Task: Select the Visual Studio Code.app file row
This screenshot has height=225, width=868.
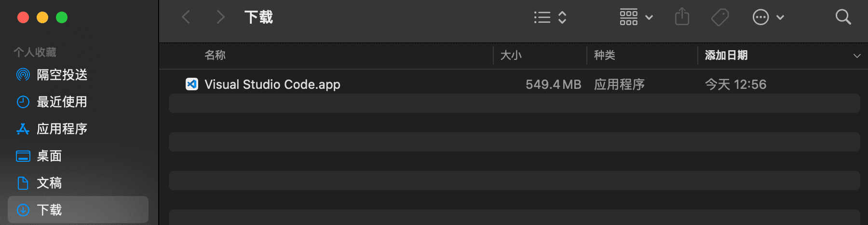Action: click(515, 84)
